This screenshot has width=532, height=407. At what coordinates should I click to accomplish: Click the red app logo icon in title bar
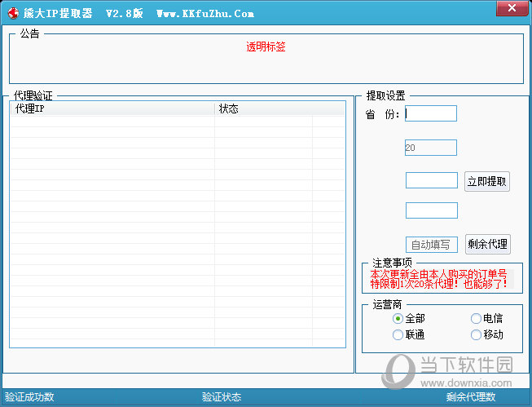tap(13, 13)
